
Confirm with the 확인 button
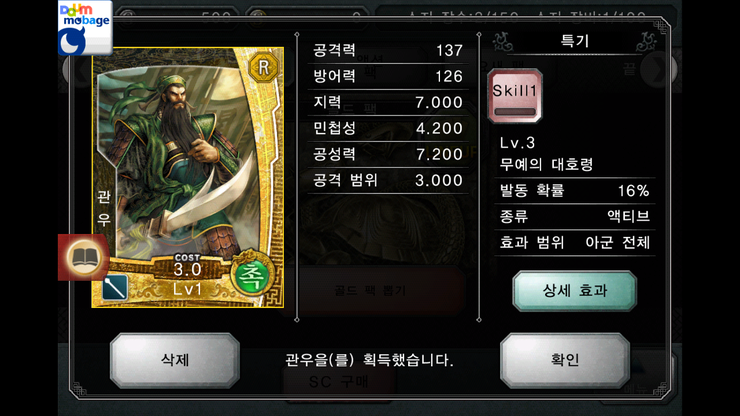coord(565,360)
